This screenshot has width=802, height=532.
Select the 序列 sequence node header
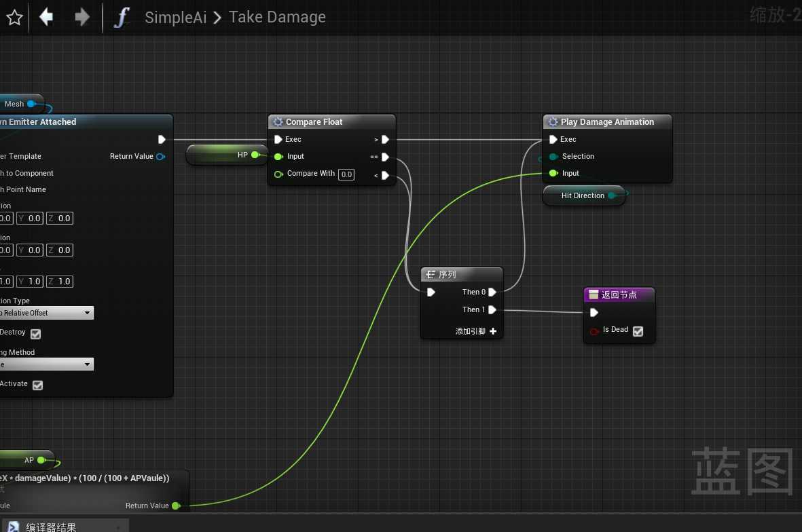pyautogui.click(x=461, y=274)
